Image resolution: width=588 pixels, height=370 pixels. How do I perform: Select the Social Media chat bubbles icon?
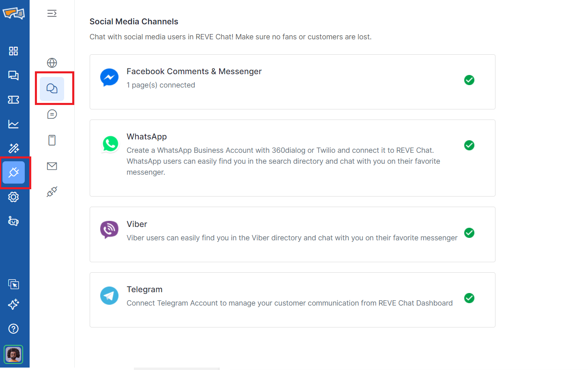coord(52,89)
